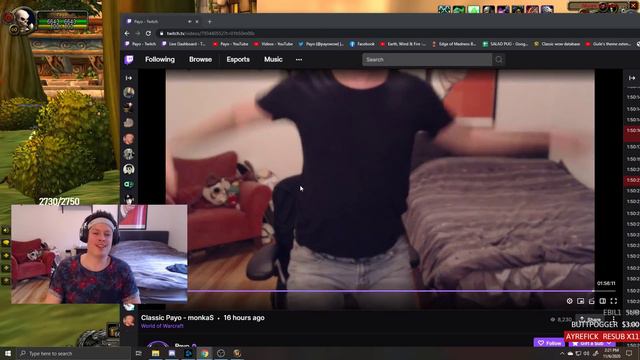Open the Facebook bookmark
Viewport: 640px width, 360px height.
pos(362,44)
